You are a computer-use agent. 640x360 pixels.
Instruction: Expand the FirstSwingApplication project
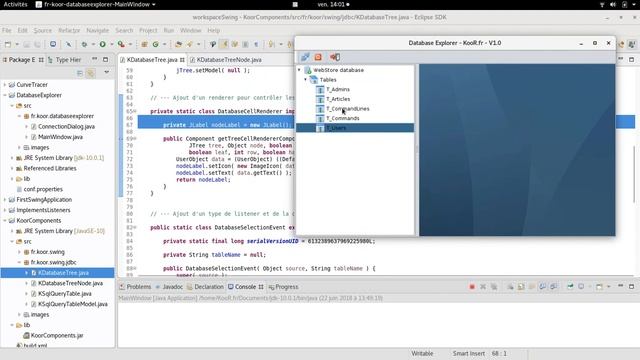pyautogui.click(x=5, y=200)
